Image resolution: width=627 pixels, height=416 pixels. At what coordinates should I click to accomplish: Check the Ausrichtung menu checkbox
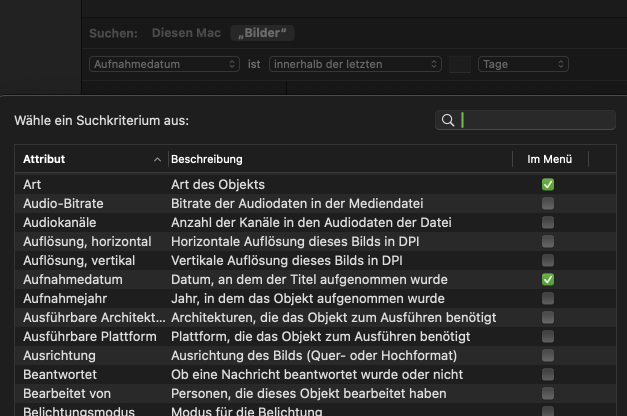click(548, 356)
